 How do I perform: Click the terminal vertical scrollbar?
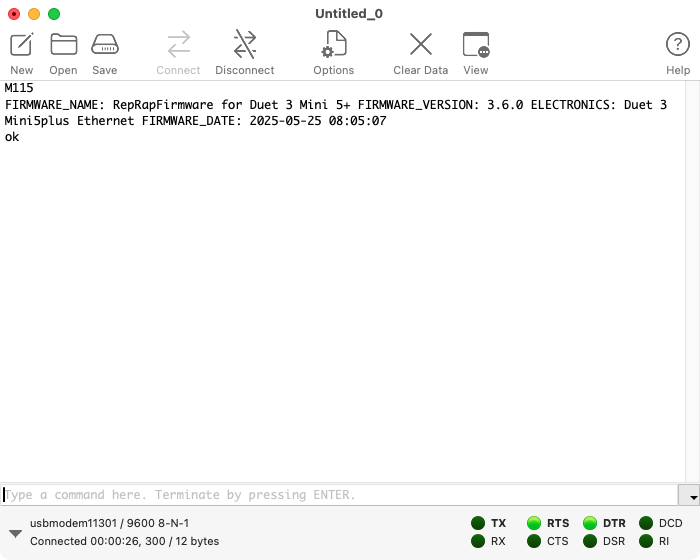click(692, 281)
